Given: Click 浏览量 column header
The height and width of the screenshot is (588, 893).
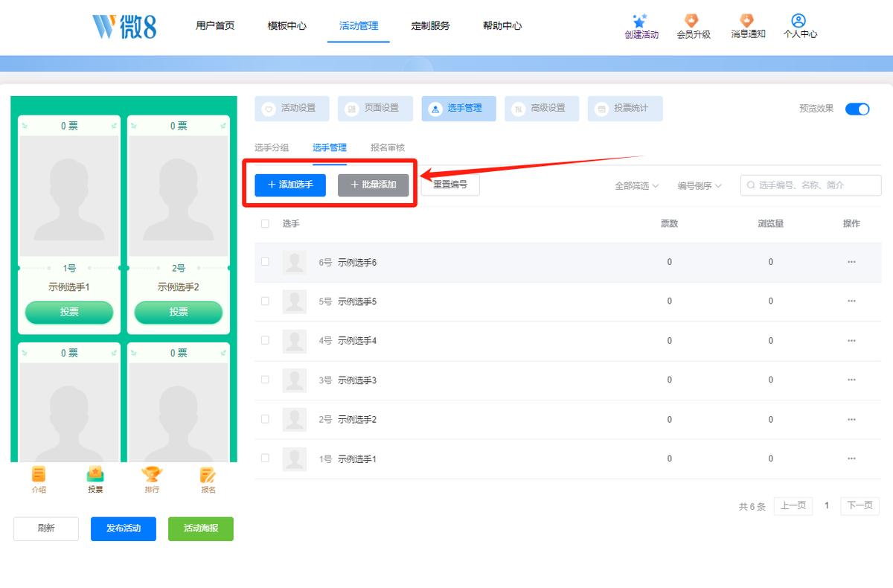Looking at the screenshot, I should click(770, 223).
